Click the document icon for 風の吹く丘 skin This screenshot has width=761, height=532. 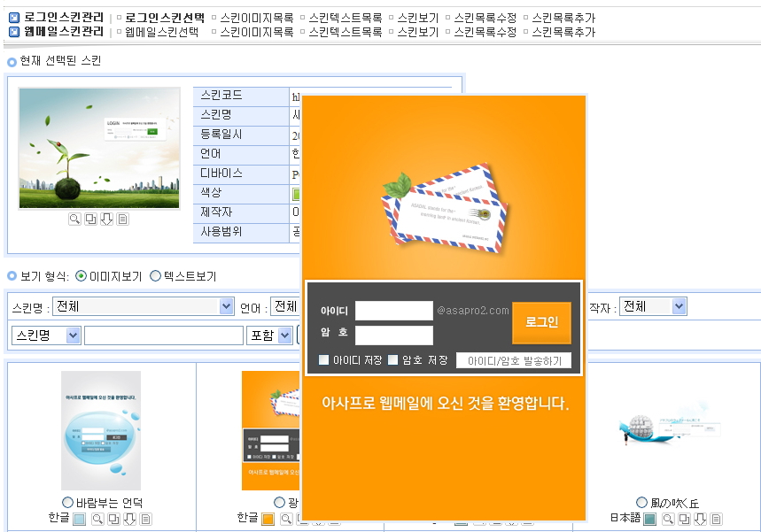click(x=717, y=519)
